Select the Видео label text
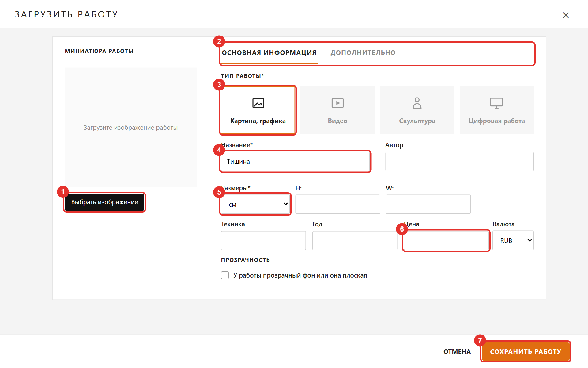The width and height of the screenshot is (588, 368). pos(337,121)
